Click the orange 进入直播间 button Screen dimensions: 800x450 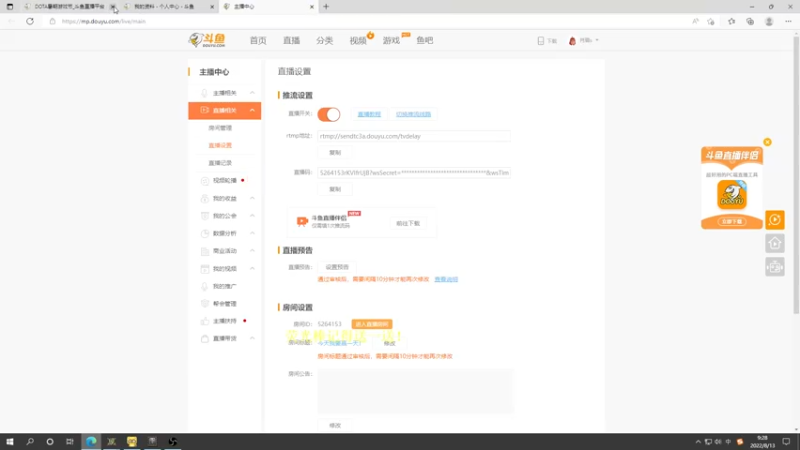pos(371,324)
